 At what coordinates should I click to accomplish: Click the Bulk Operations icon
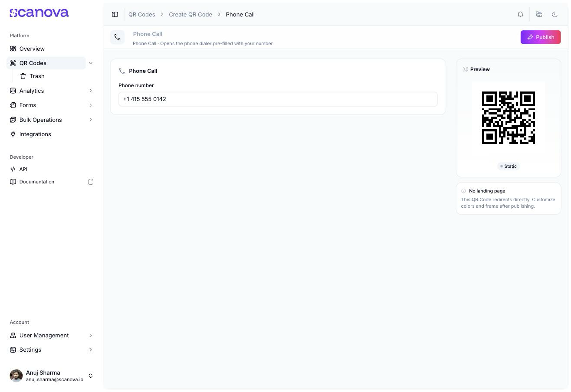13,120
